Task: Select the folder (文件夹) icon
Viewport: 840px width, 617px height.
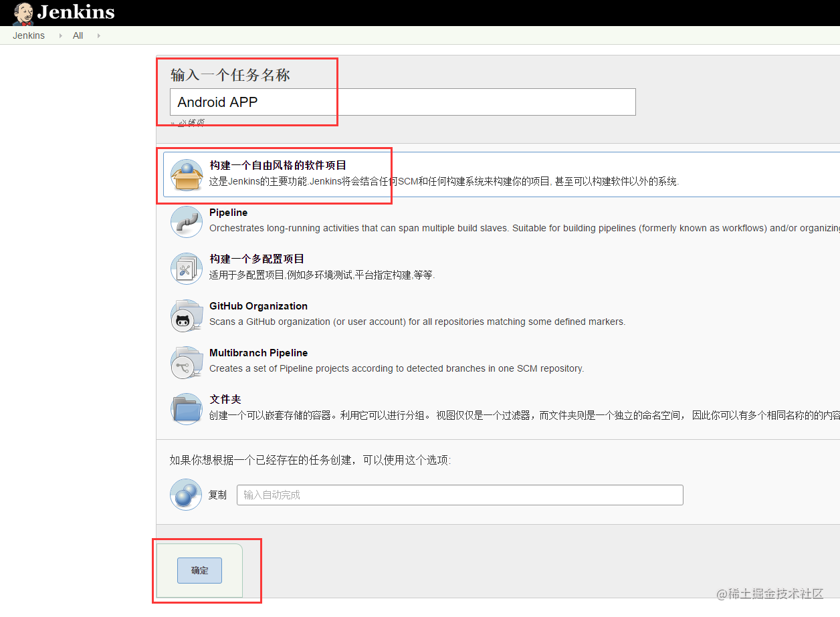Action: tap(187, 408)
